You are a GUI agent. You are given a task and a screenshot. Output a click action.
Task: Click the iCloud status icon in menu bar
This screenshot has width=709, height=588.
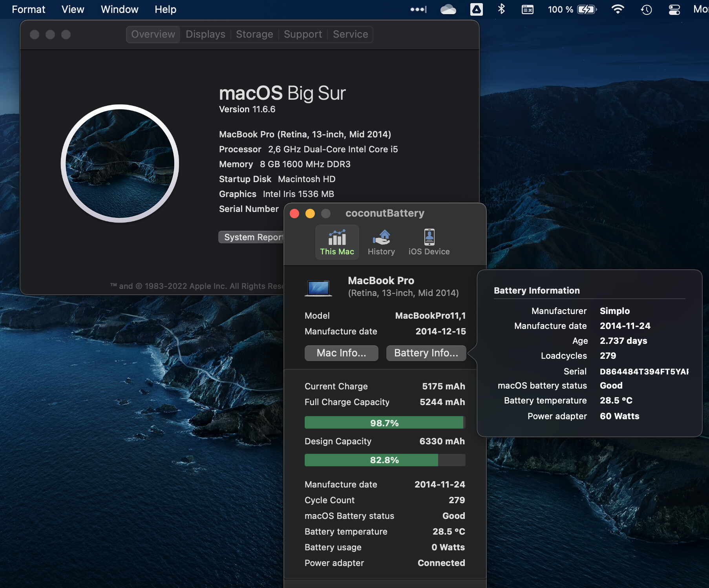point(448,9)
